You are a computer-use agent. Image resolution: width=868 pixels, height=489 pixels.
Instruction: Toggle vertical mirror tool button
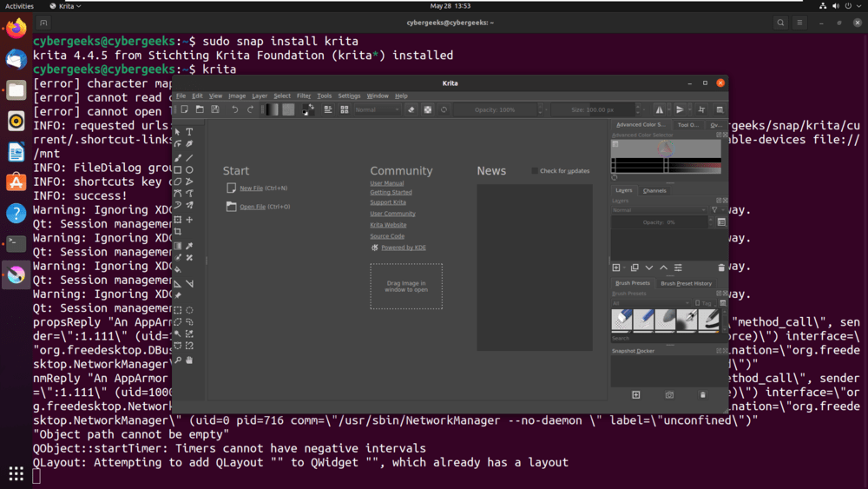[680, 109]
